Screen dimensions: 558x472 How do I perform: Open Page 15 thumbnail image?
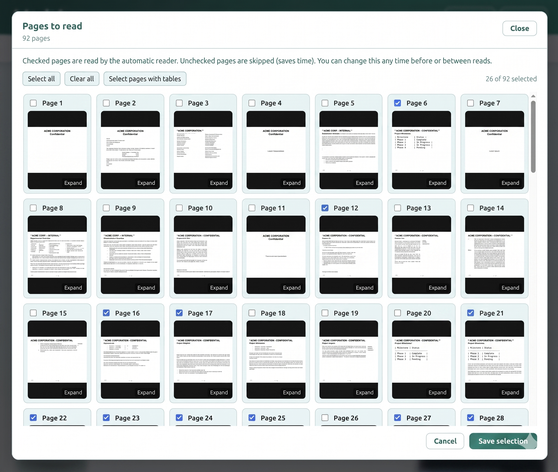57,360
